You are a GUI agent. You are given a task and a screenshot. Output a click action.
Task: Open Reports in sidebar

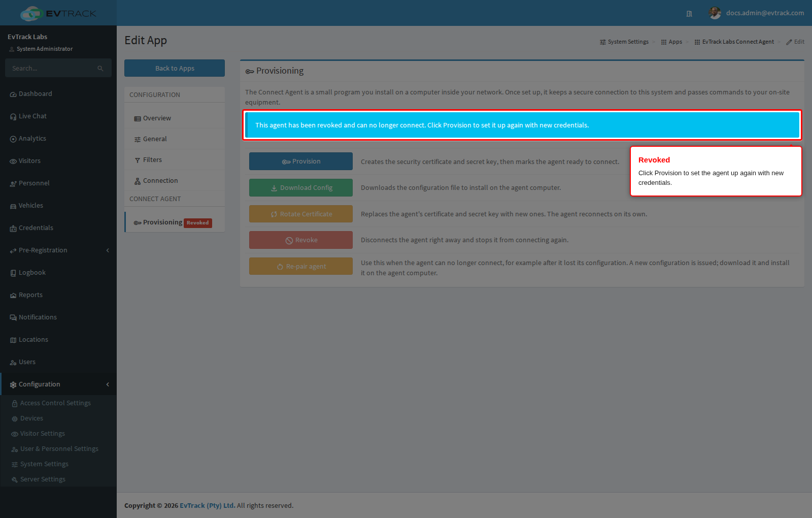click(x=58, y=295)
